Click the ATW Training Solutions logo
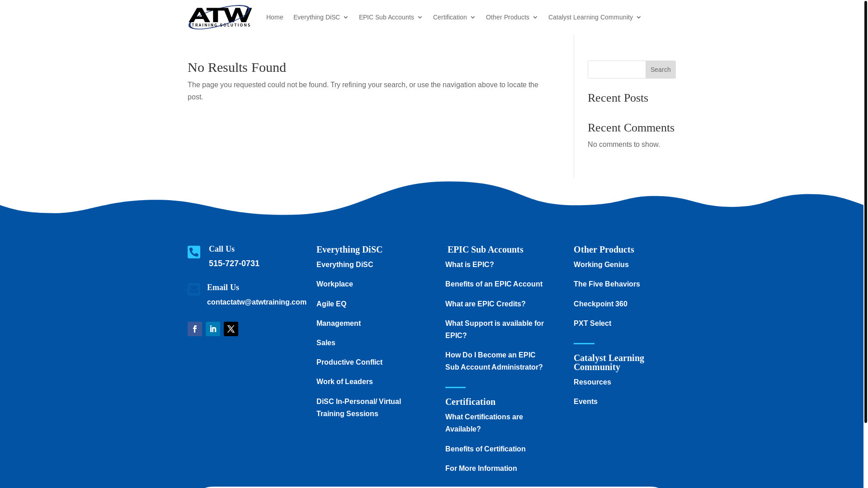868x488 pixels. [x=220, y=17]
